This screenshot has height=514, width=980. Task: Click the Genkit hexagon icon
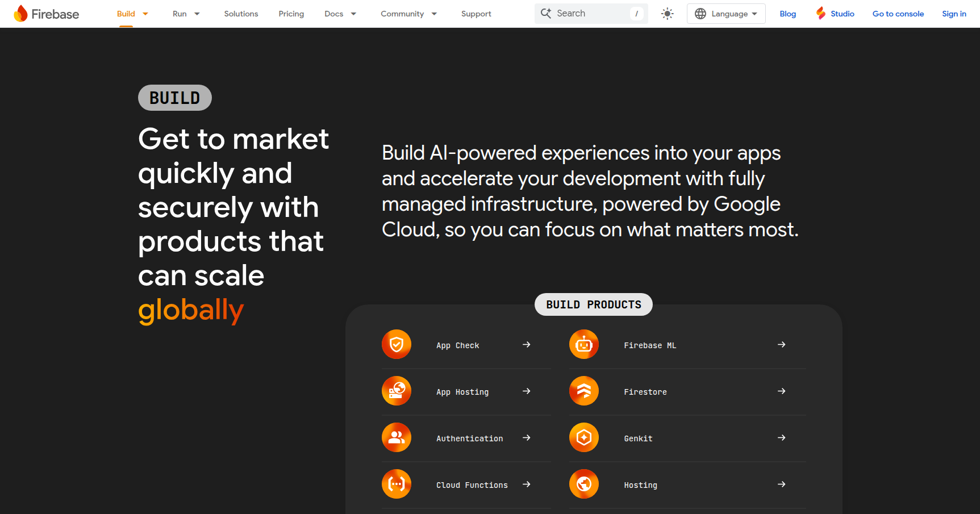[583, 437]
